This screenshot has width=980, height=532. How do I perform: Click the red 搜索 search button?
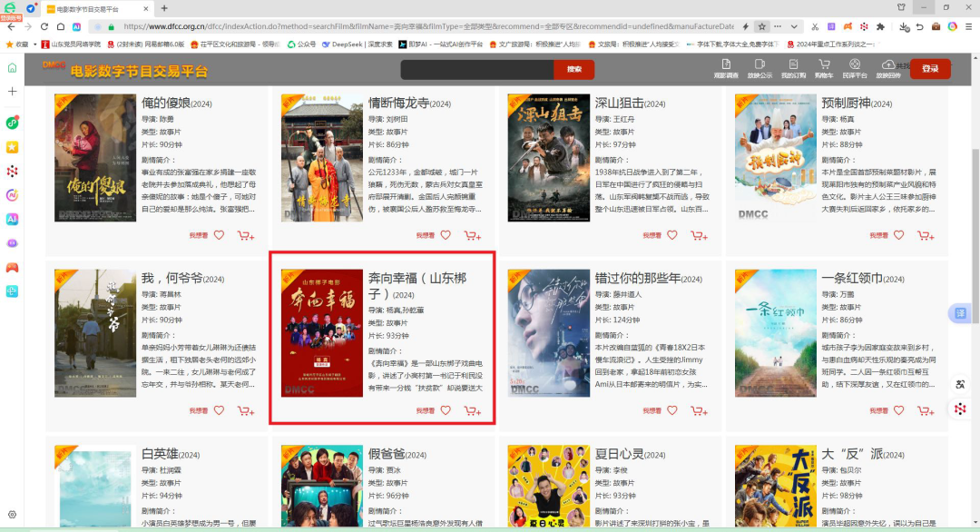(573, 69)
